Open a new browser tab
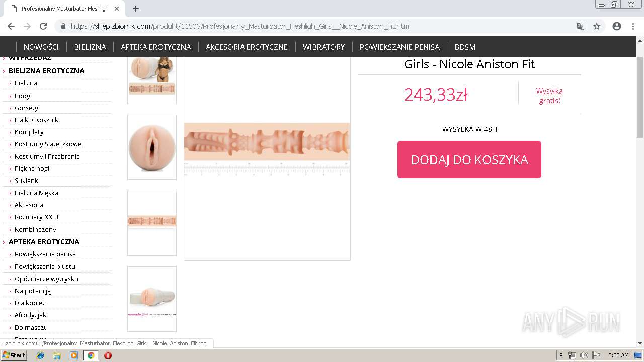The image size is (644, 362). pyautogui.click(x=136, y=9)
